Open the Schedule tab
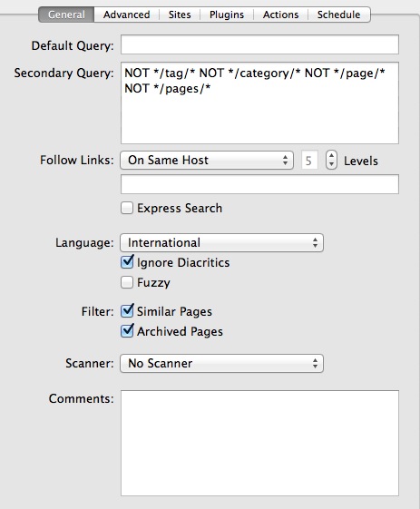This screenshot has width=420, height=509. [339, 15]
